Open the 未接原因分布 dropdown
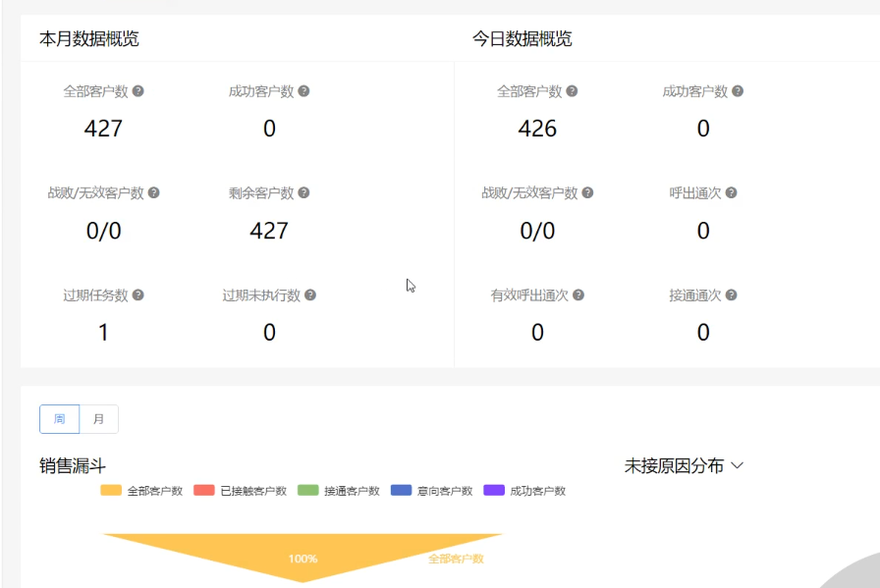880x588 pixels. tap(684, 465)
